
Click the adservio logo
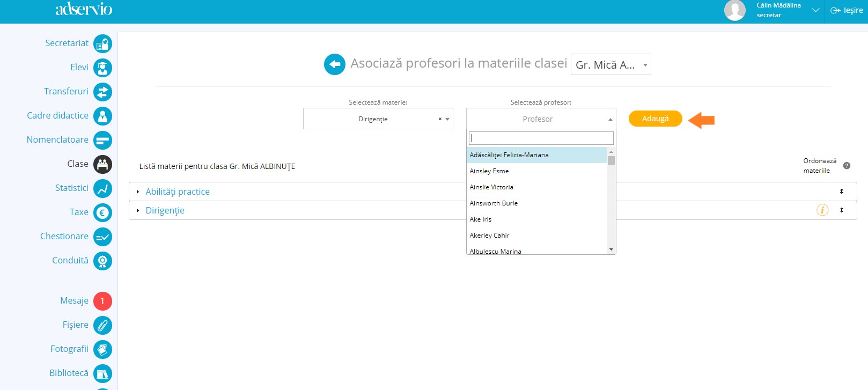click(84, 9)
